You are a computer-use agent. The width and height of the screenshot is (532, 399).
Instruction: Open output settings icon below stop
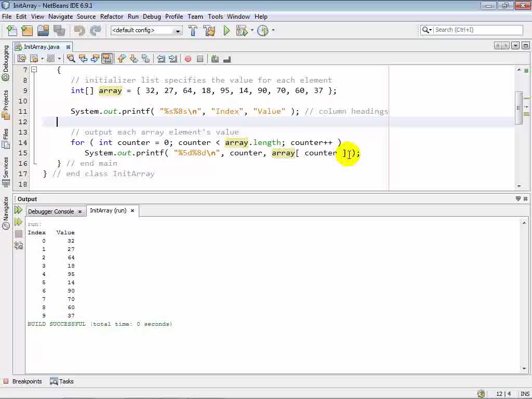coord(19,245)
